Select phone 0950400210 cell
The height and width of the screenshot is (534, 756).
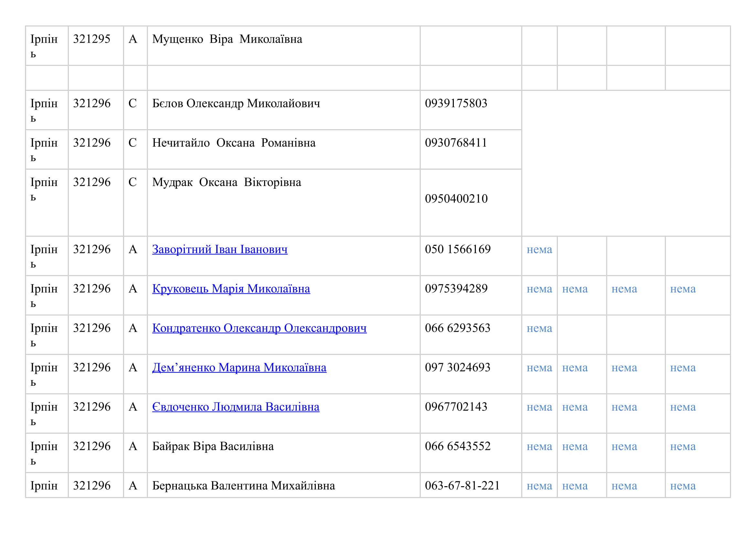click(456, 199)
